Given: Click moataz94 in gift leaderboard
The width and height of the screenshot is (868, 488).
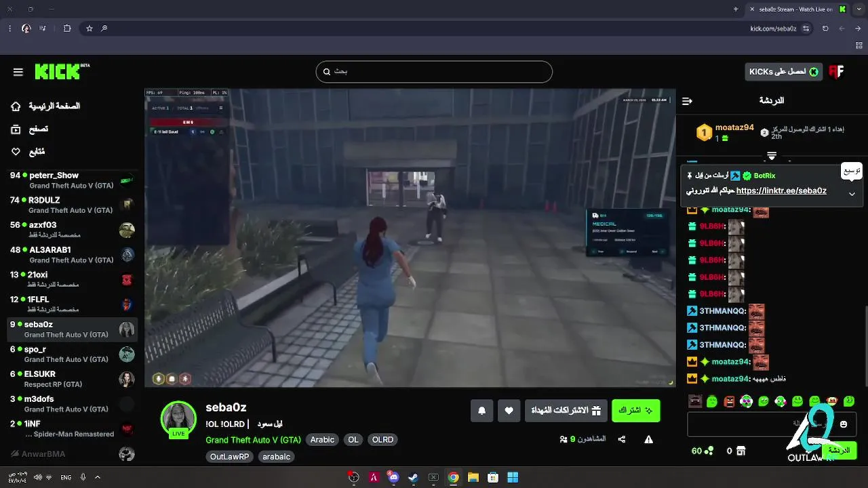Looking at the screenshot, I should click(x=734, y=127).
